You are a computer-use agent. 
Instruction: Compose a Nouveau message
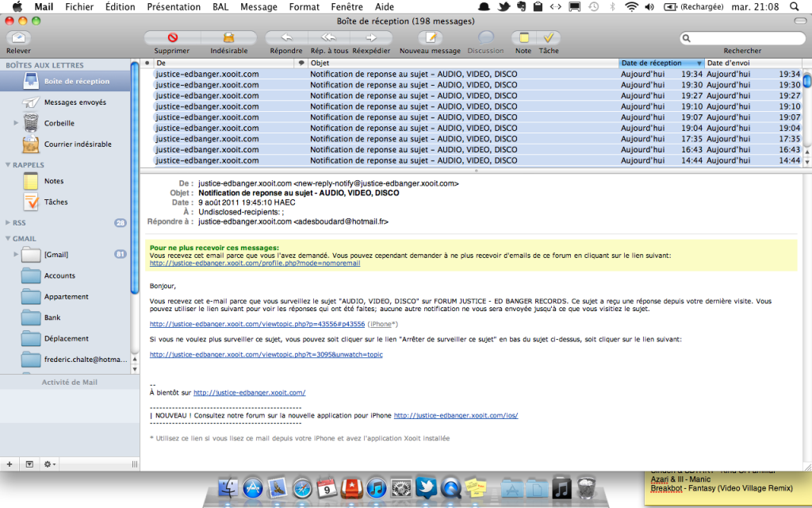tap(431, 38)
